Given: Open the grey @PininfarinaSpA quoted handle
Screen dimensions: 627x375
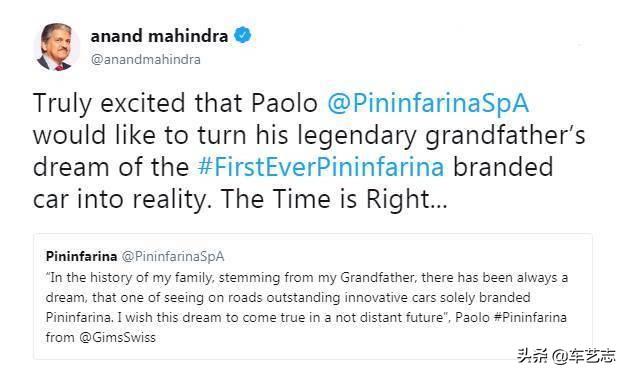Looking at the screenshot, I should pos(172,257).
